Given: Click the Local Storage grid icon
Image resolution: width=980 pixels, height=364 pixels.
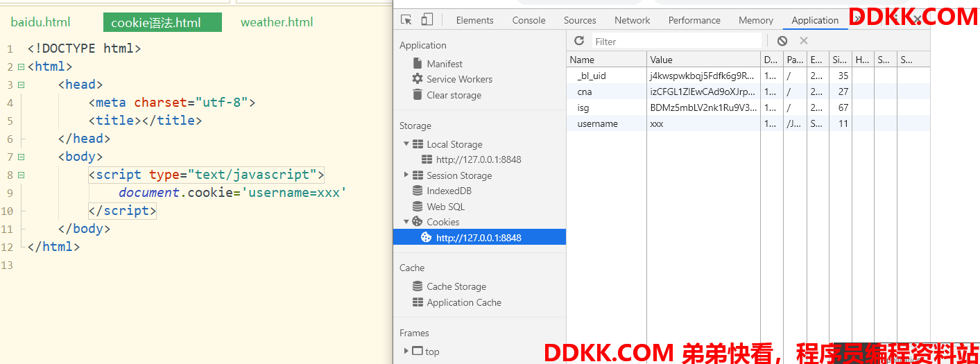Looking at the screenshot, I should click(418, 144).
